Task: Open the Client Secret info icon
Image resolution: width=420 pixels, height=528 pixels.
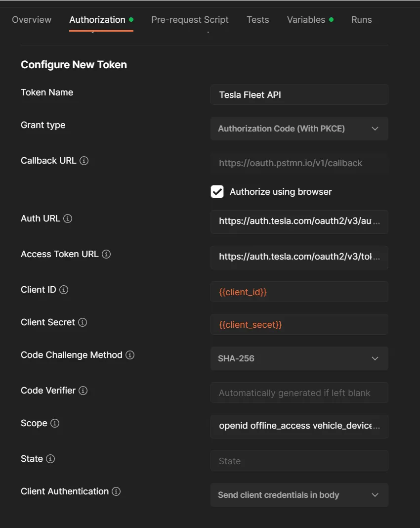Action: pos(84,322)
